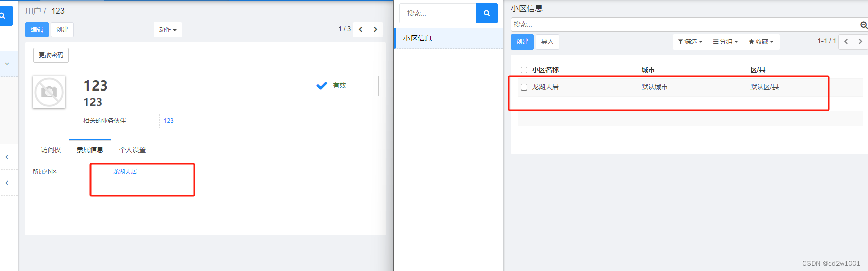Image resolution: width=868 pixels, height=271 pixels.
Task: Click magnifier icon in 小区信息 search bar
Action: pos(863,25)
